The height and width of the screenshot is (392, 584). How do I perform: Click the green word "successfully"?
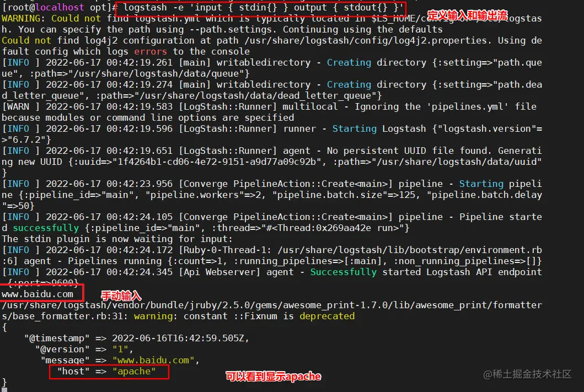(x=46, y=228)
